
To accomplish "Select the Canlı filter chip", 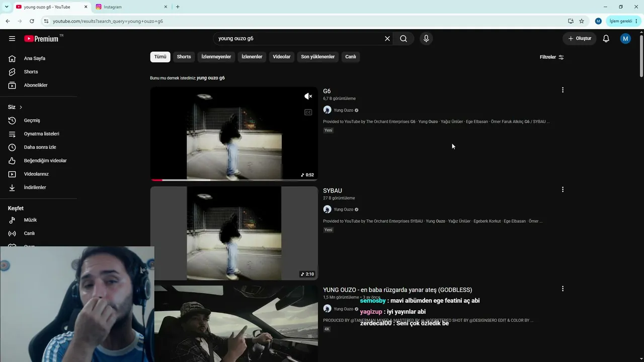I will (351, 57).
